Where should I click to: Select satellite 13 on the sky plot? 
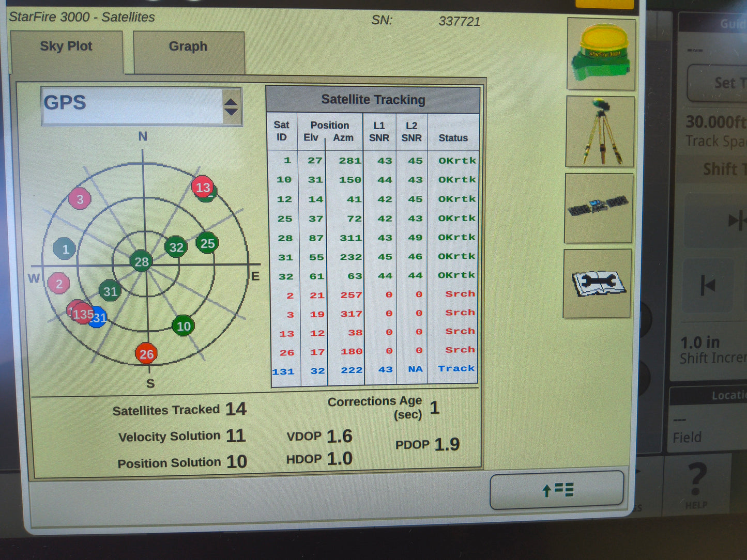[203, 187]
